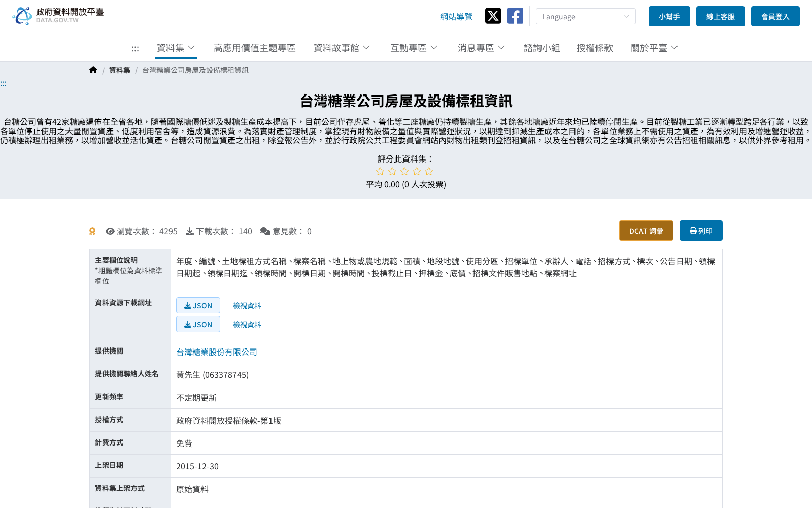Expand the 資料集 menu
The image size is (812, 508).
pos(176,48)
